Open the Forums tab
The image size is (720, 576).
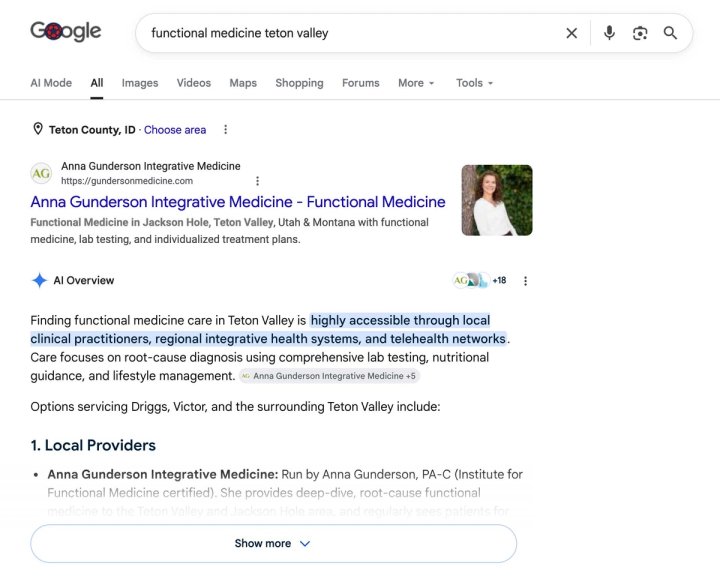click(361, 83)
